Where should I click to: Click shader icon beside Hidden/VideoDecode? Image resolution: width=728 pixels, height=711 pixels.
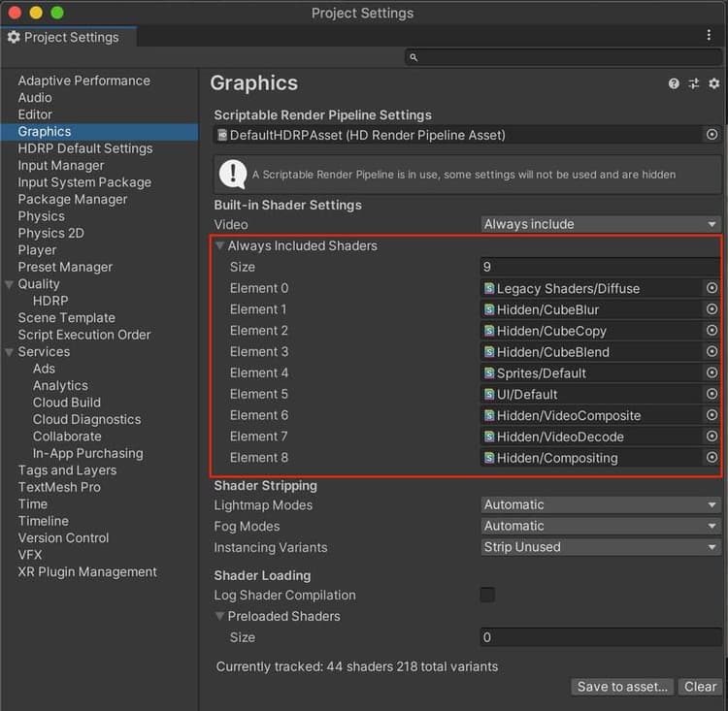(x=489, y=436)
